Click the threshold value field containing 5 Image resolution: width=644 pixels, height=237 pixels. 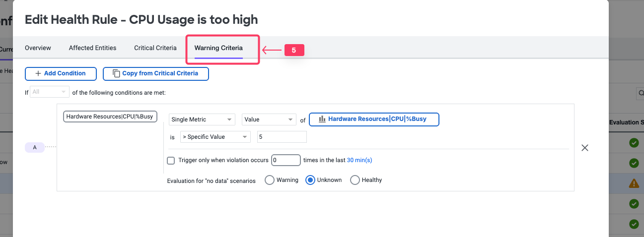pyautogui.click(x=282, y=137)
